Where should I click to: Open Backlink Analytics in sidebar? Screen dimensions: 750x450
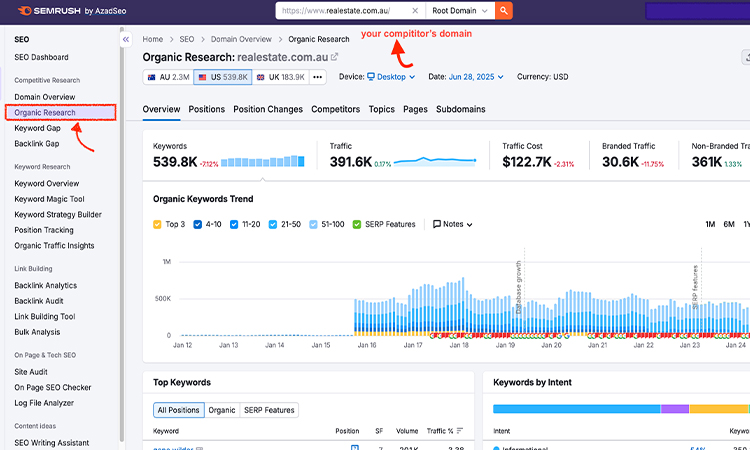pos(45,285)
